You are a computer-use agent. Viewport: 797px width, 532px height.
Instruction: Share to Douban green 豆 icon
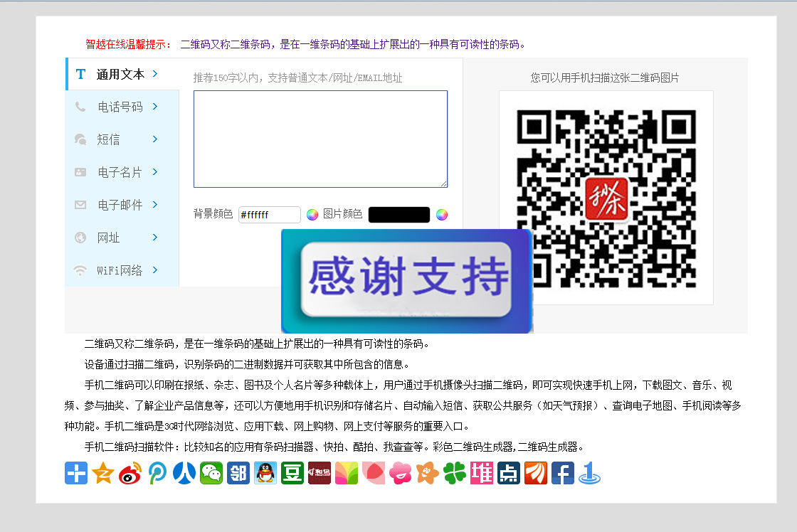pos(292,473)
